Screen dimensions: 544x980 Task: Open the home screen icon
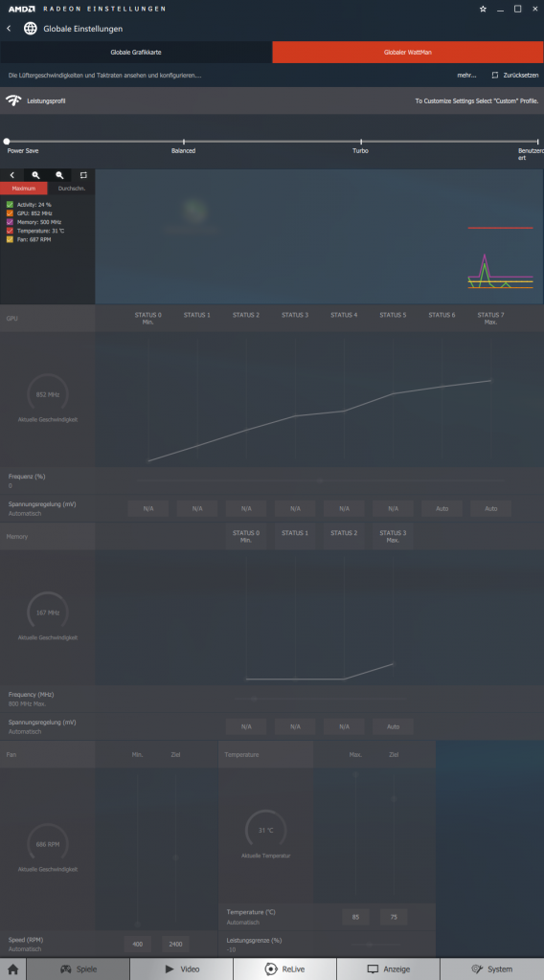pyautogui.click(x=12, y=969)
